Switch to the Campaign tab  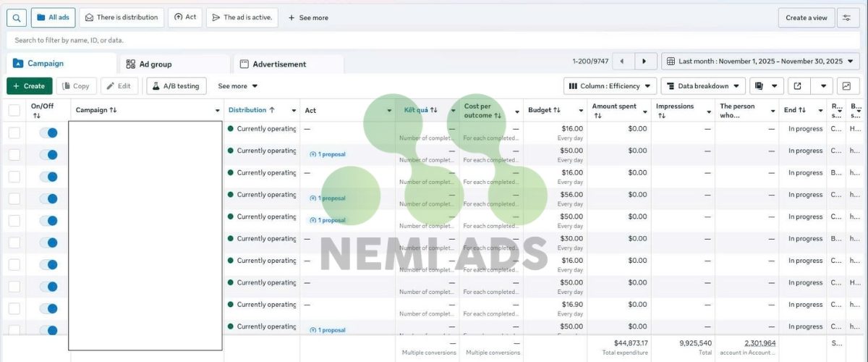tap(61, 64)
